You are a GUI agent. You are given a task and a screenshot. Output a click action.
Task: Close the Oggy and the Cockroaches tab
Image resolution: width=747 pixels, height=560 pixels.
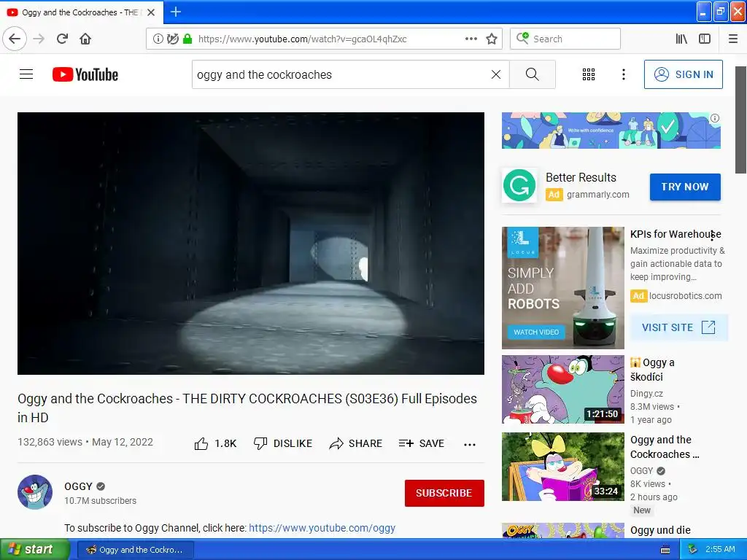pyautogui.click(x=151, y=12)
